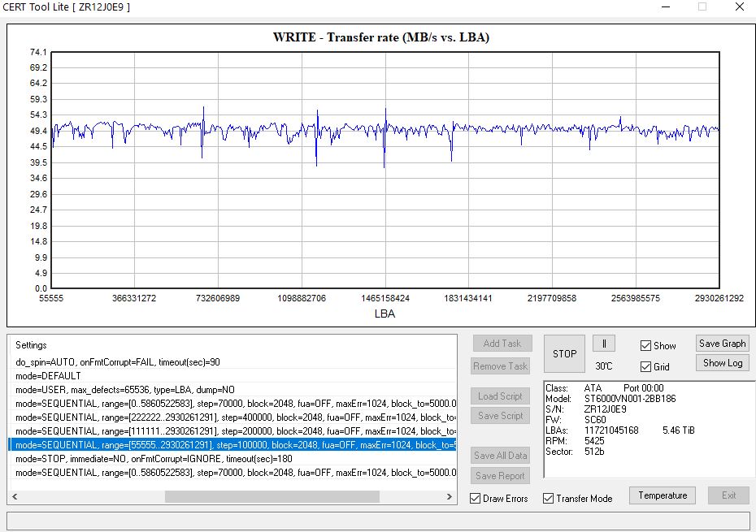Image resolution: width=756 pixels, height=532 pixels.
Task: Select the mode=DEFAULT settings line
Action: tap(49, 376)
